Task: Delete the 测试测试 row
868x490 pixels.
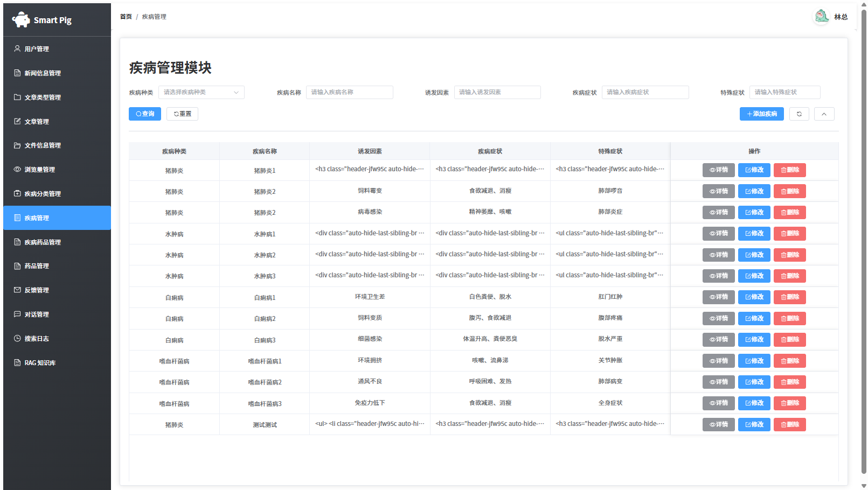Action: (x=790, y=424)
